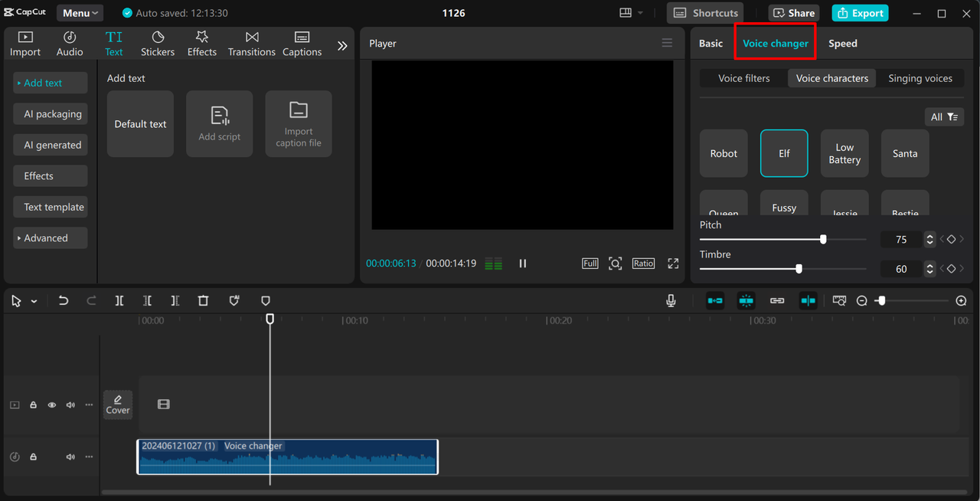This screenshot has height=501, width=980.
Task: Zoom out the timeline with minus icon
Action: pyautogui.click(x=862, y=301)
